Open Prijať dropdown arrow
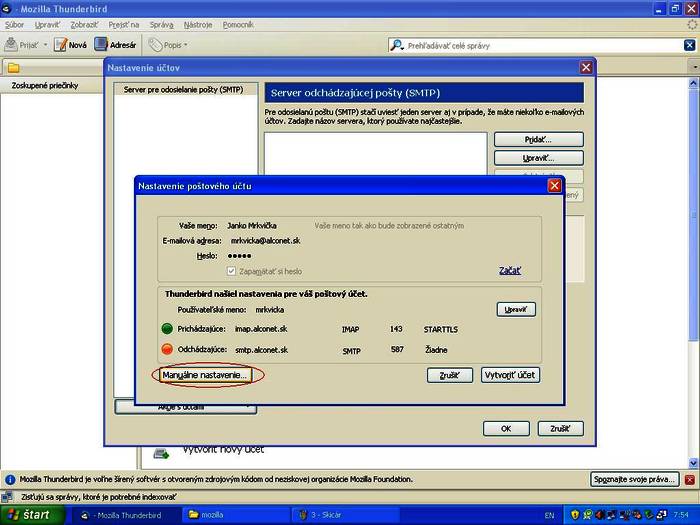The height and width of the screenshot is (525, 700). click(x=45, y=45)
